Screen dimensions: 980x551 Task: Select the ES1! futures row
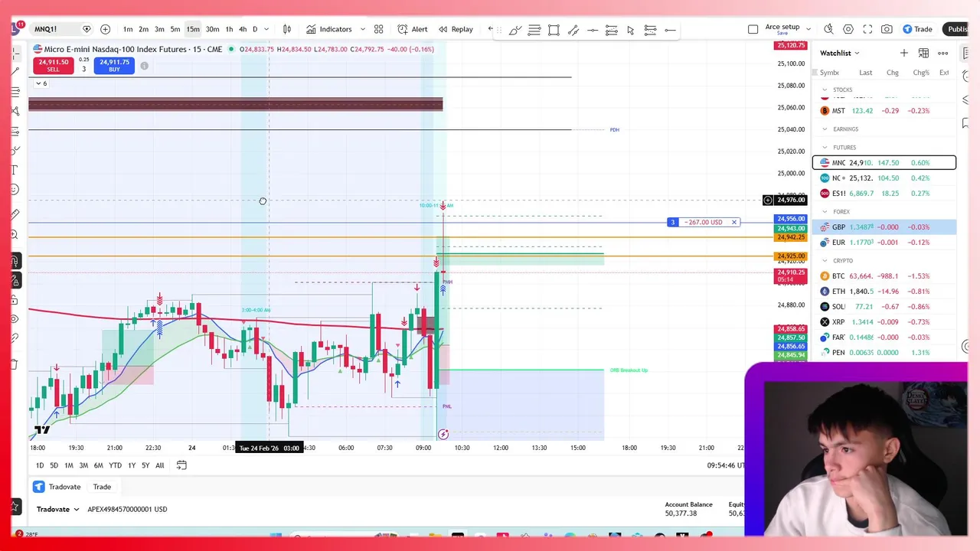tap(884, 194)
